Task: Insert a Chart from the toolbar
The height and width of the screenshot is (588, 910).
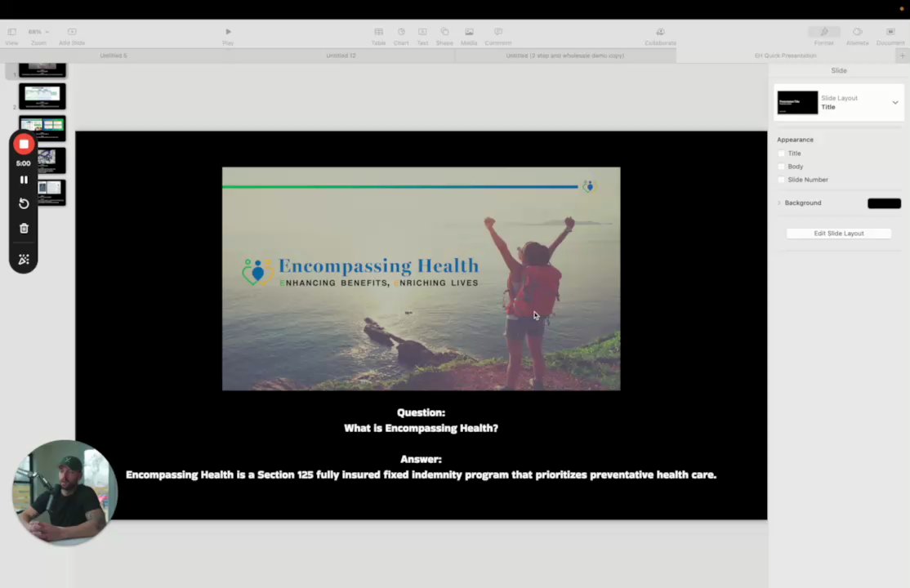Action: (x=401, y=35)
